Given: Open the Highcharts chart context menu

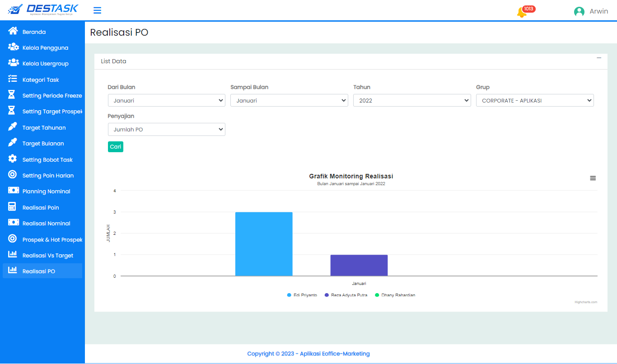Looking at the screenshot, I should (x=593, y=178).
